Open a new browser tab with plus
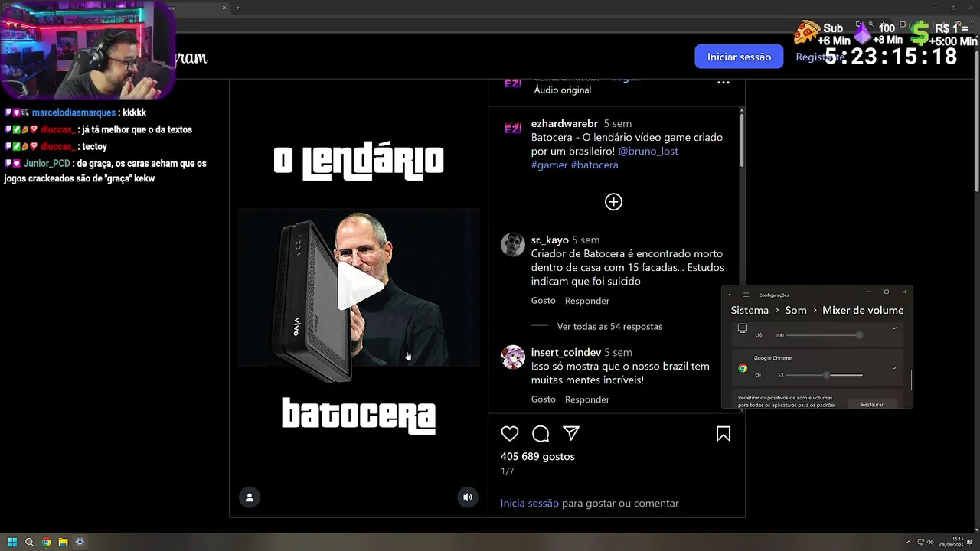The width and height of the screenshot is (980, 551). tap(237, 8)
